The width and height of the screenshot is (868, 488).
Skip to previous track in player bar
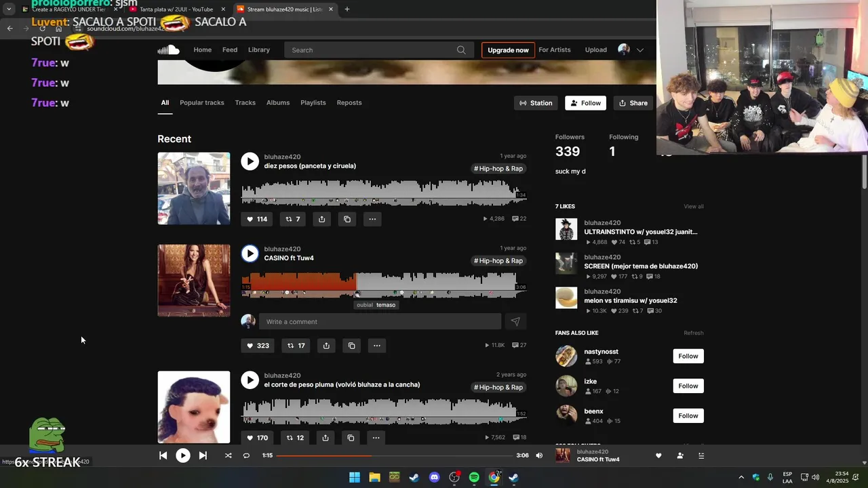(x=163, y=455)
